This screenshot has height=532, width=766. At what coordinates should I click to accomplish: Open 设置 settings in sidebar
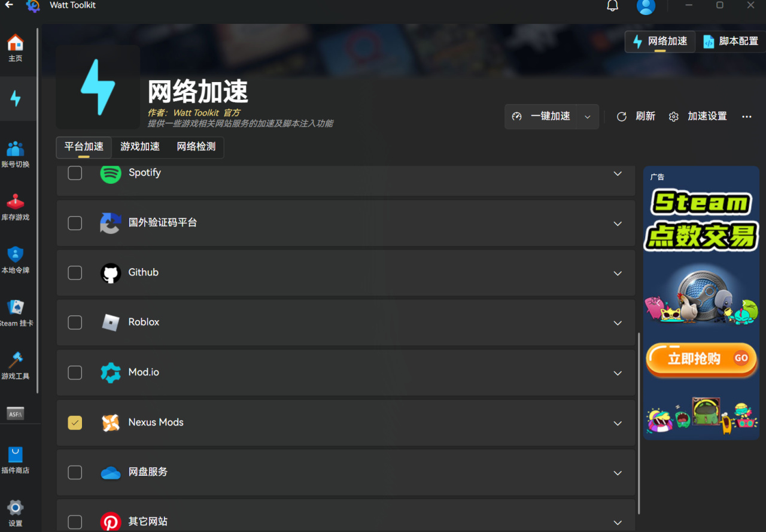point(16,513)
